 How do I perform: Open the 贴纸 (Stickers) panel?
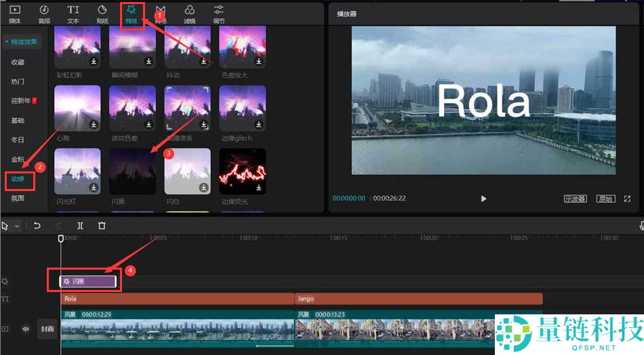click(102, 14)
